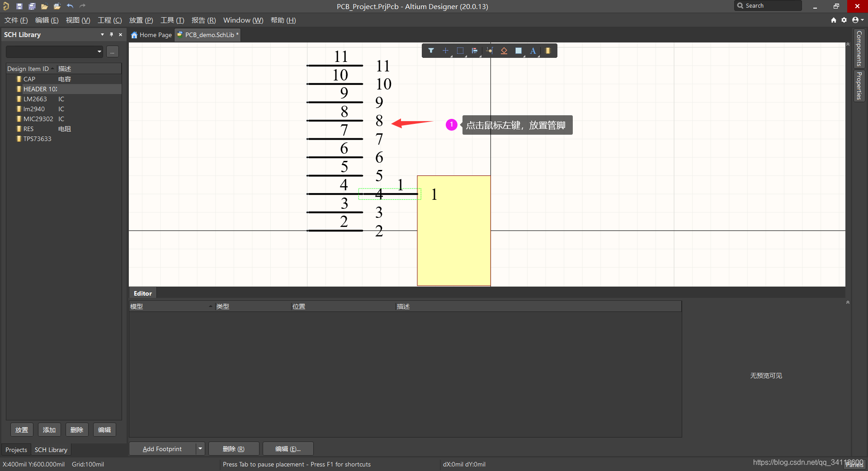Select the TPS73633 component row
This screenshot has height=471, width=868.
(x=64, y=139)
